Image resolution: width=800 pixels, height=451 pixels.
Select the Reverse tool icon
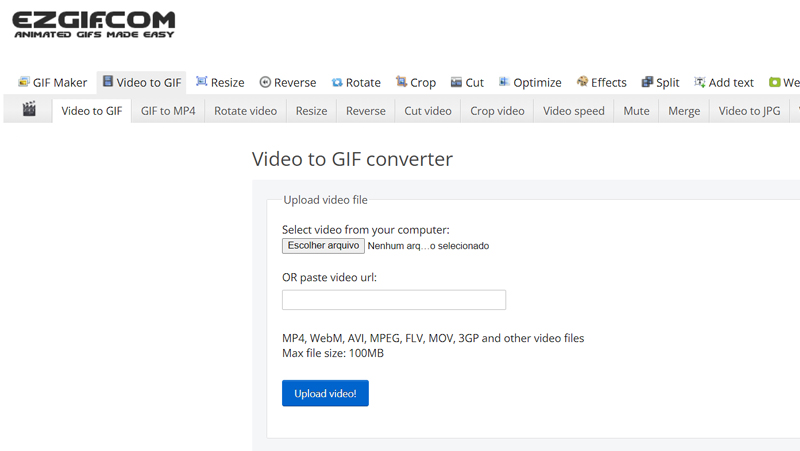(x=265, y=82)
